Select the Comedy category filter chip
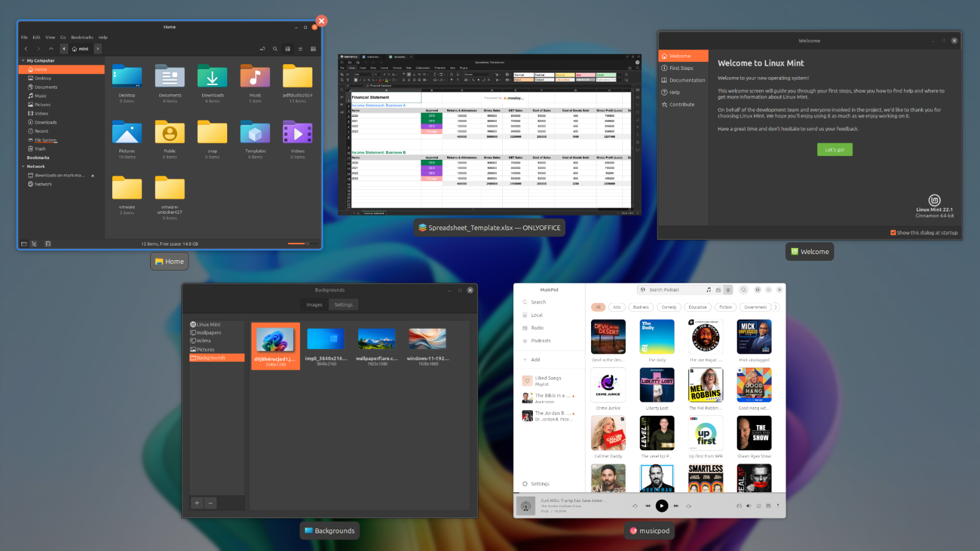Image resolution: width=980 pixels, height=551 pixels. 669,307
